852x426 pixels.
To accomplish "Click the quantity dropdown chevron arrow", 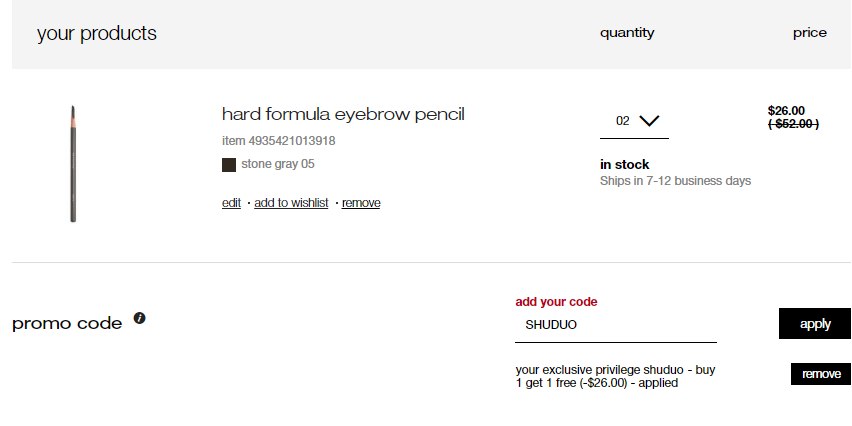I will (649, 121).
